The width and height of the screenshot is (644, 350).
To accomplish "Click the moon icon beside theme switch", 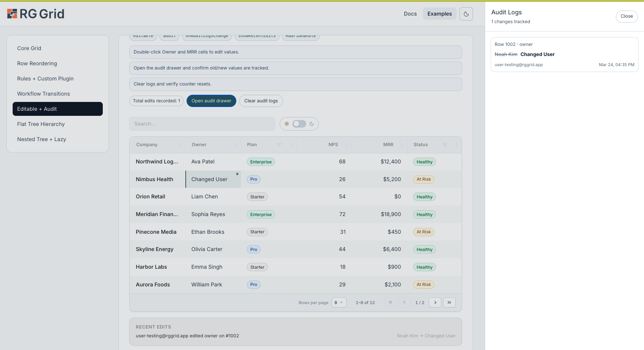I will point(312,124).
